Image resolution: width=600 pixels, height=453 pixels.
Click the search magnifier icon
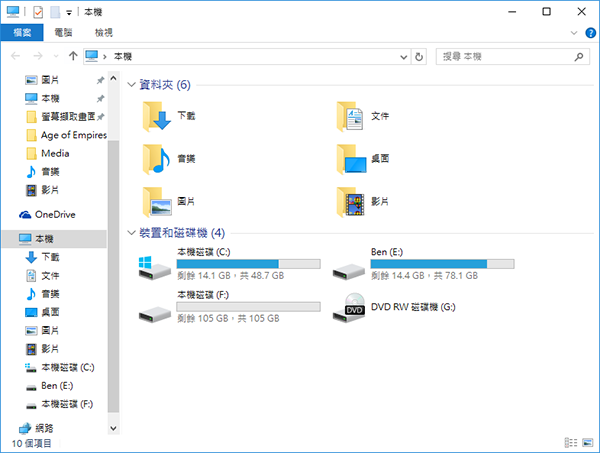579,57
